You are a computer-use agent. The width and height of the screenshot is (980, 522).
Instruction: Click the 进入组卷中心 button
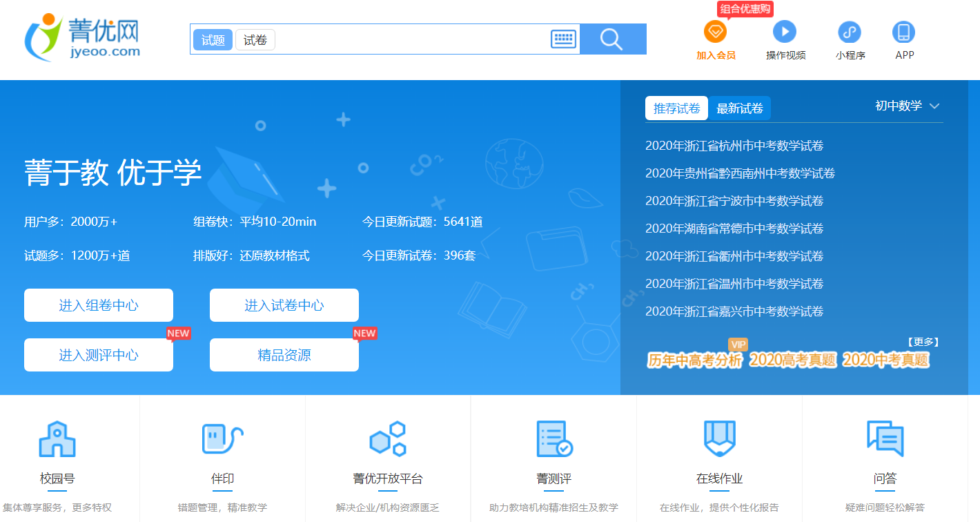point(98,304)
